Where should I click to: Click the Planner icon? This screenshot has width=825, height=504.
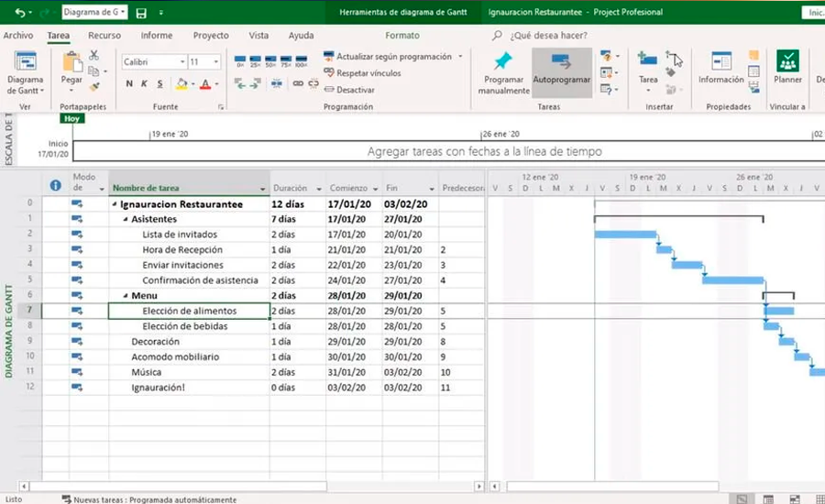pos(787,61)
